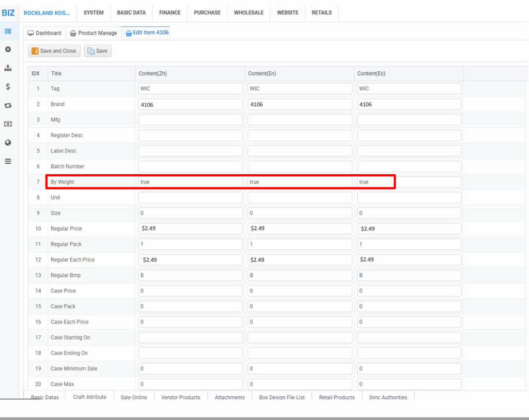
Task: Open the SYSTEM menu
Action: click(x=94, y=12)
